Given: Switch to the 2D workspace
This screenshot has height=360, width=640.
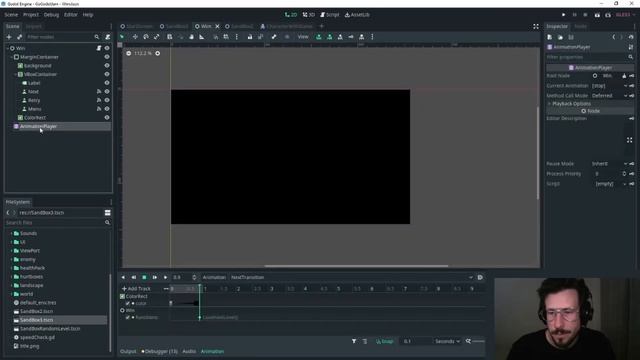Looking at the screenshot, I should (291, 15).
